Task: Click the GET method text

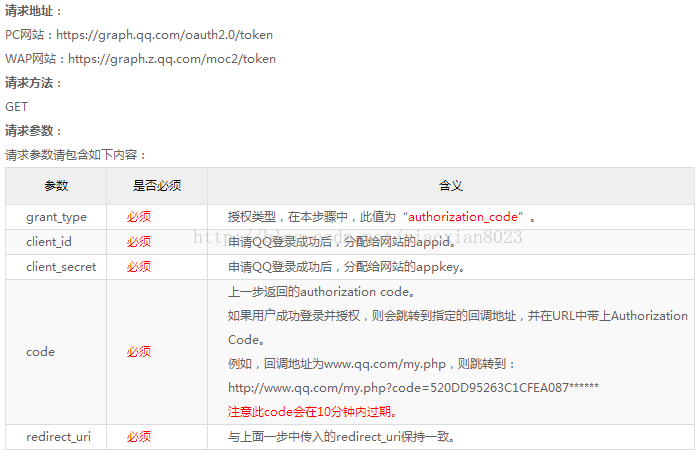Action: click(x=16, y=107)
